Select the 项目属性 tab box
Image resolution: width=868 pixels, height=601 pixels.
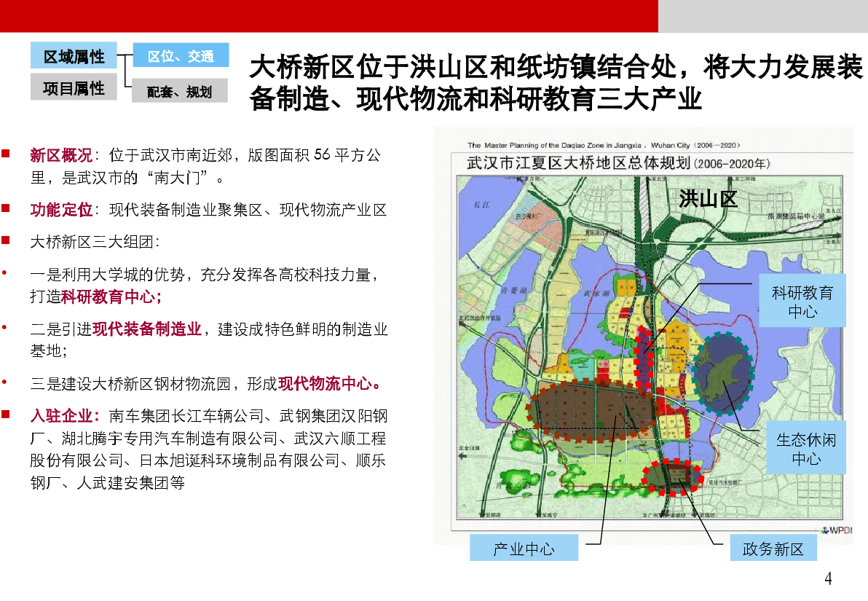[x=74, y=87]
